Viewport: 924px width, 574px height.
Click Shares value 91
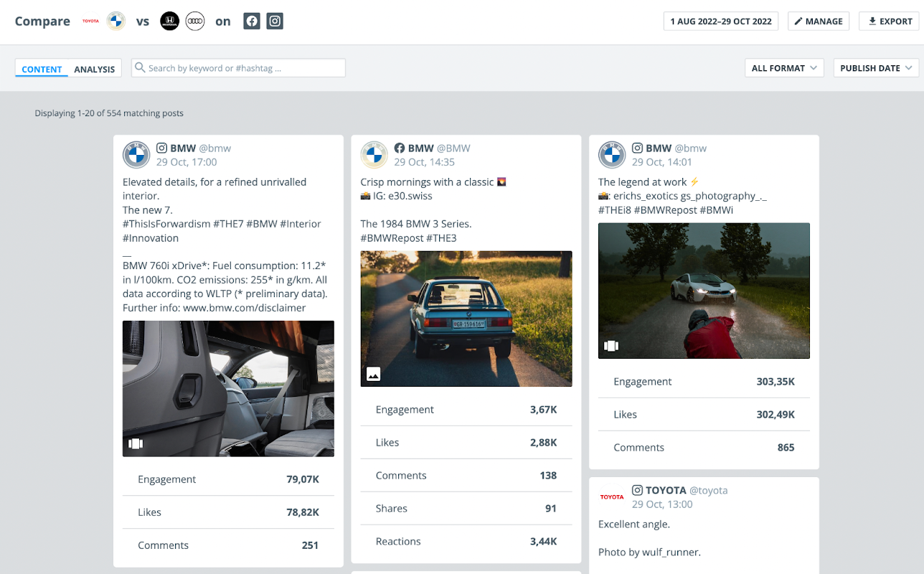(551, 509)
